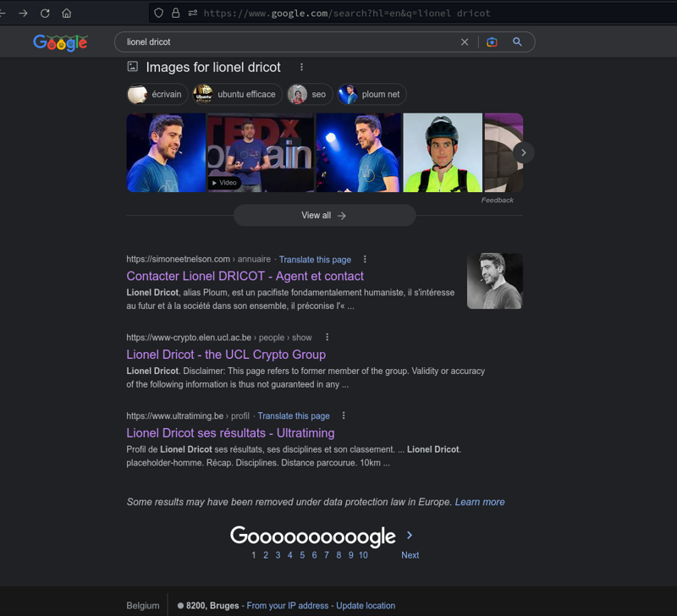Open Lionel Dricot - the UCL Crypto Group
This screenshot has width=677, height=616.
tap(226, 355)
